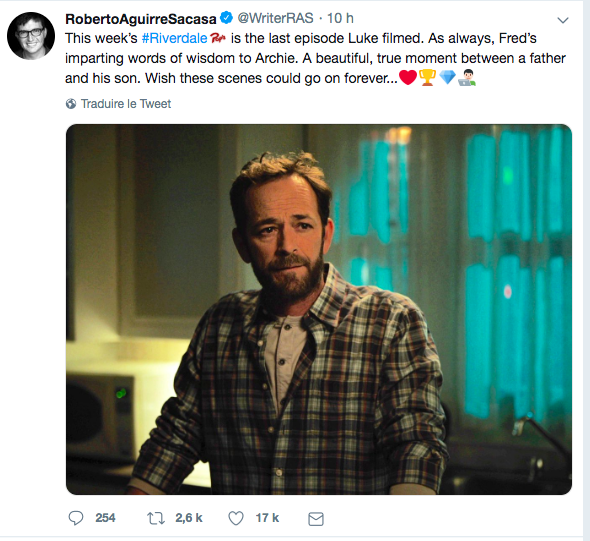Click the reply speech bubble icon
This screenshot has height=541, width=590.
click(x=76, y=518)
